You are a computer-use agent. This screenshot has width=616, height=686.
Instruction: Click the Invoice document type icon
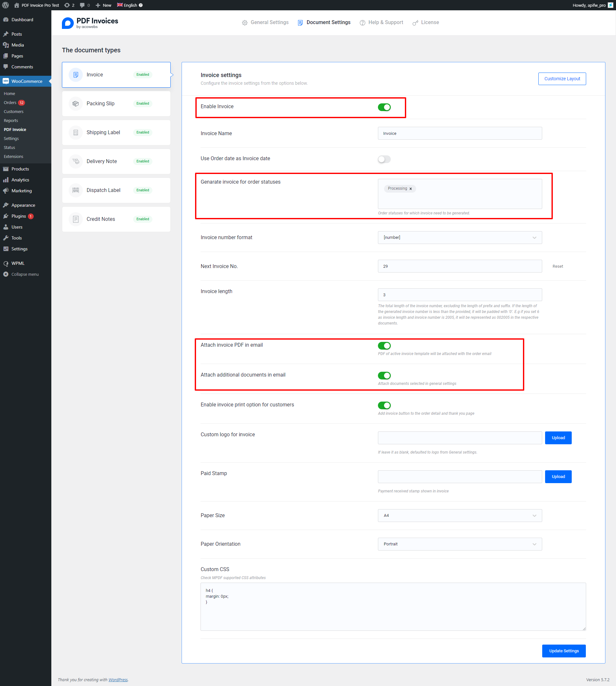click(x=75, y=74)
